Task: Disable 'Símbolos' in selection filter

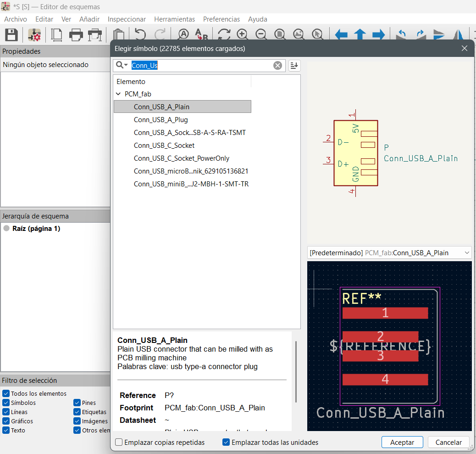Action: [x=6, y=403]
